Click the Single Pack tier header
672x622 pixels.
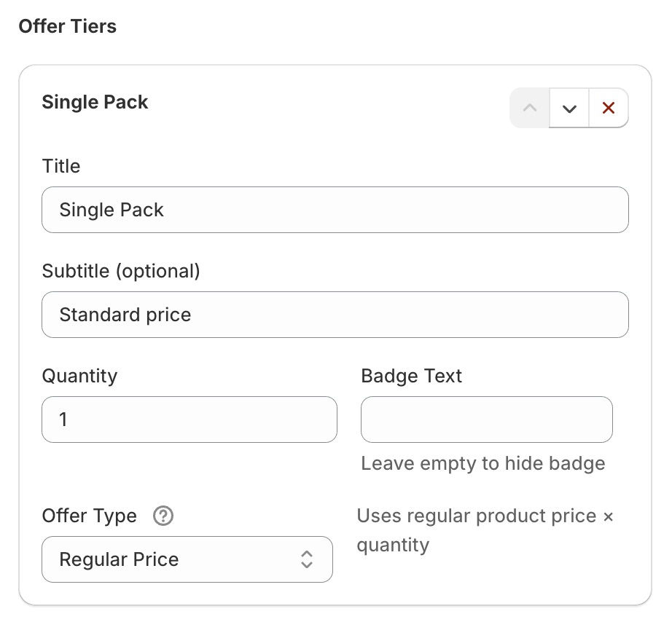[x=95, y=103]
